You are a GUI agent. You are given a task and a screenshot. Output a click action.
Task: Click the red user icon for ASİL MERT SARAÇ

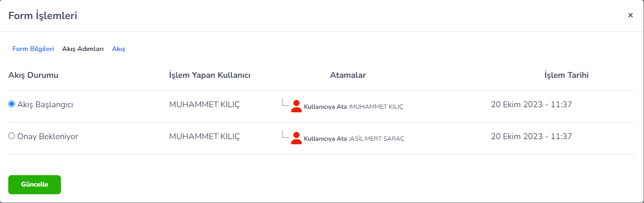(x=296, y=138)
